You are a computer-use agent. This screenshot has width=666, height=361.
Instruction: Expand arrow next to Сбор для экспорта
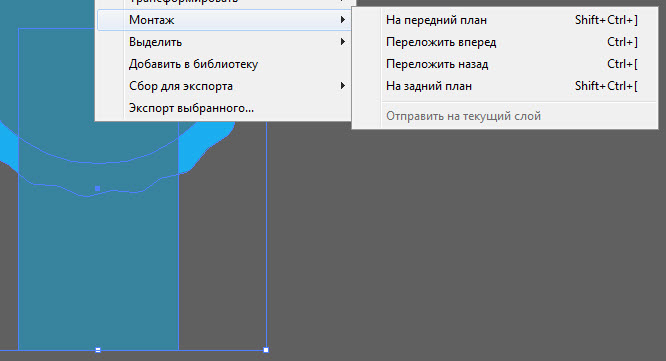(342, 86)
